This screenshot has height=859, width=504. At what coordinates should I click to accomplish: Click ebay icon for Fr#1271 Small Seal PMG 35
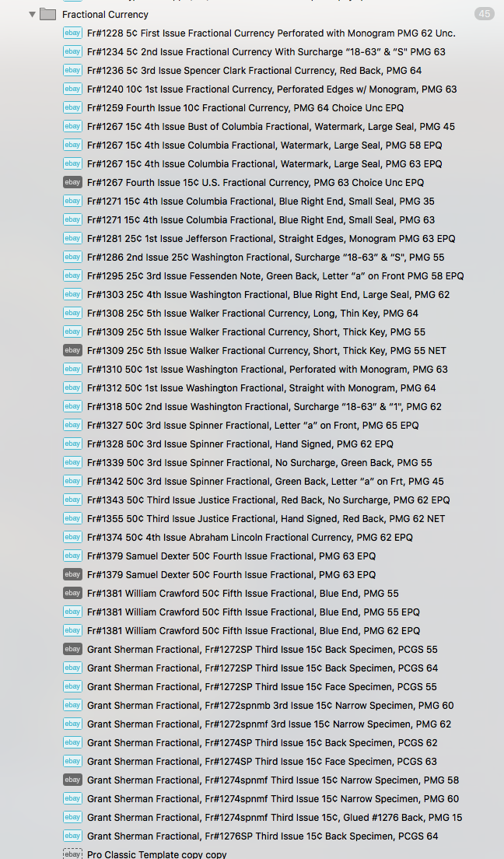(x=72, y=201)
